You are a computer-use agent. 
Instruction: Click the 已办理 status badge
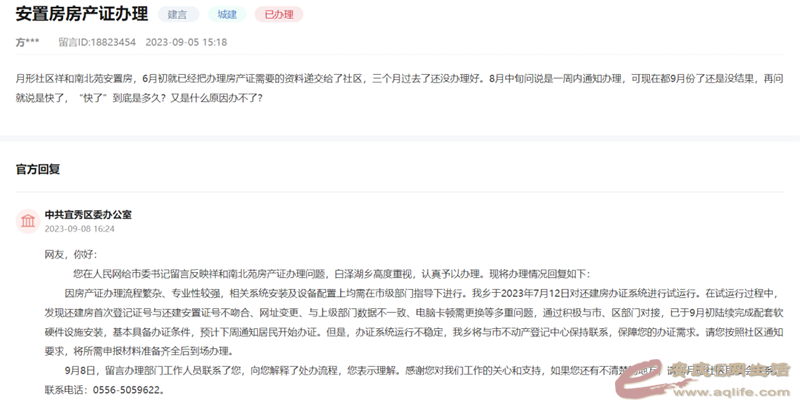[x=277, y=15]
